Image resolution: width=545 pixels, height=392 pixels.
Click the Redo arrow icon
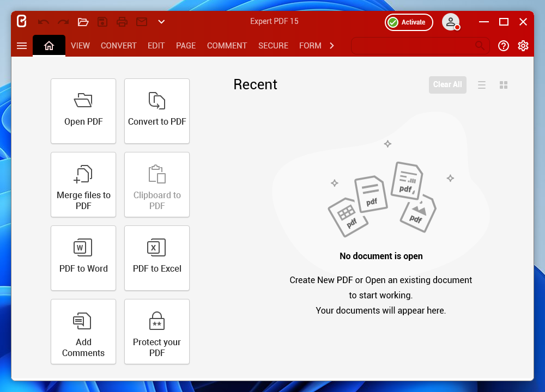coord(63,22)
